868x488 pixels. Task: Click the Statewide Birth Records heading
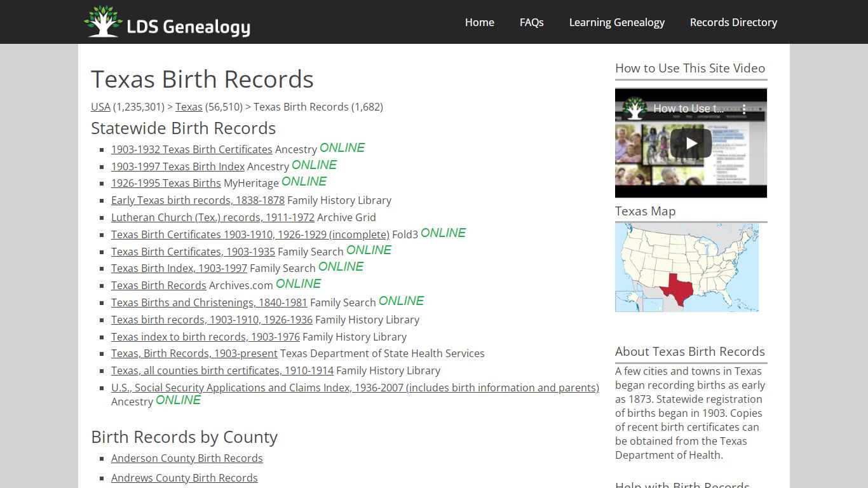point(183,128)
